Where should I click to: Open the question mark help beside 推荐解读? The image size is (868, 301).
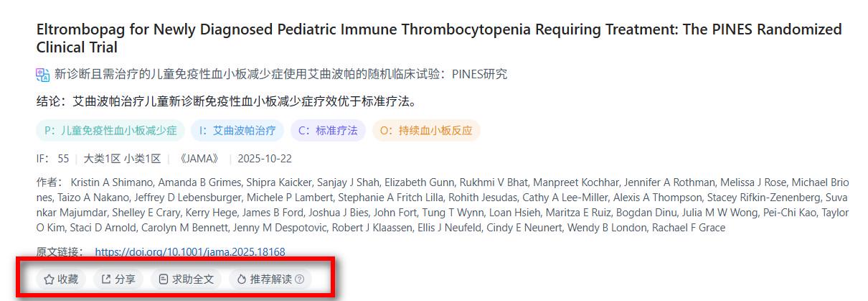click(299, 279)
